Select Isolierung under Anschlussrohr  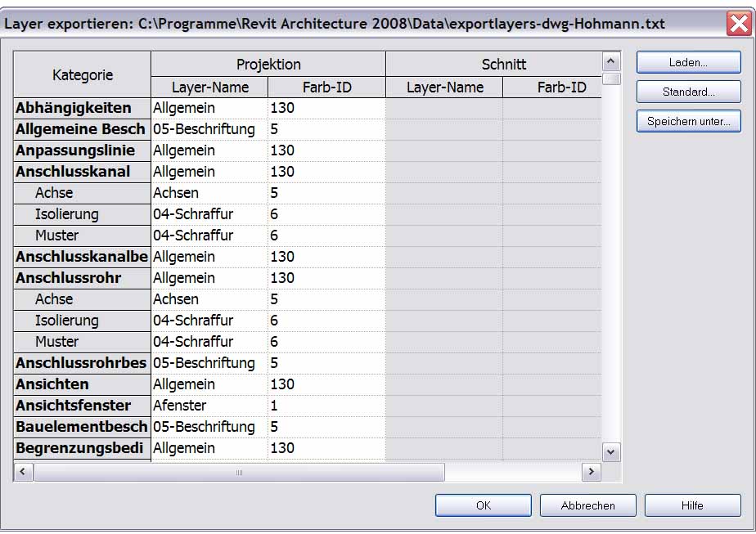tap(83, 321)
